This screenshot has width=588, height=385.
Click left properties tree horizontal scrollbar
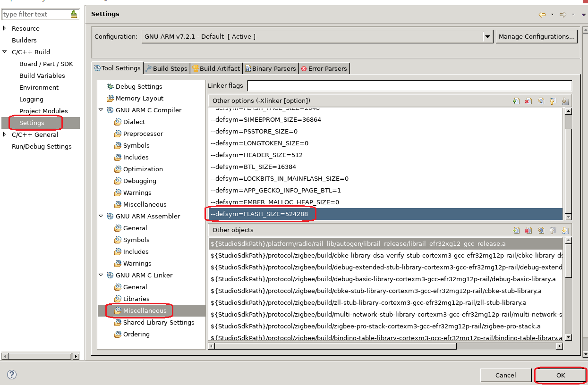tap(40, 356)
